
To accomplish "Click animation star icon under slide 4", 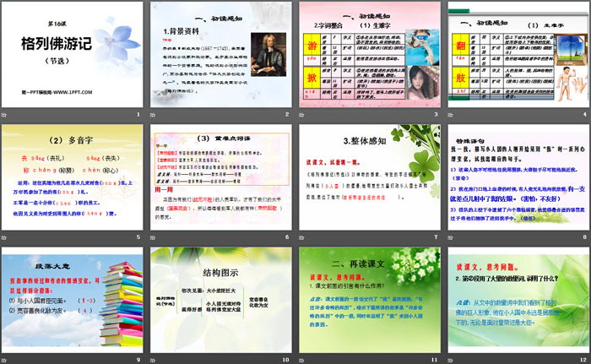I will point(451,114).
